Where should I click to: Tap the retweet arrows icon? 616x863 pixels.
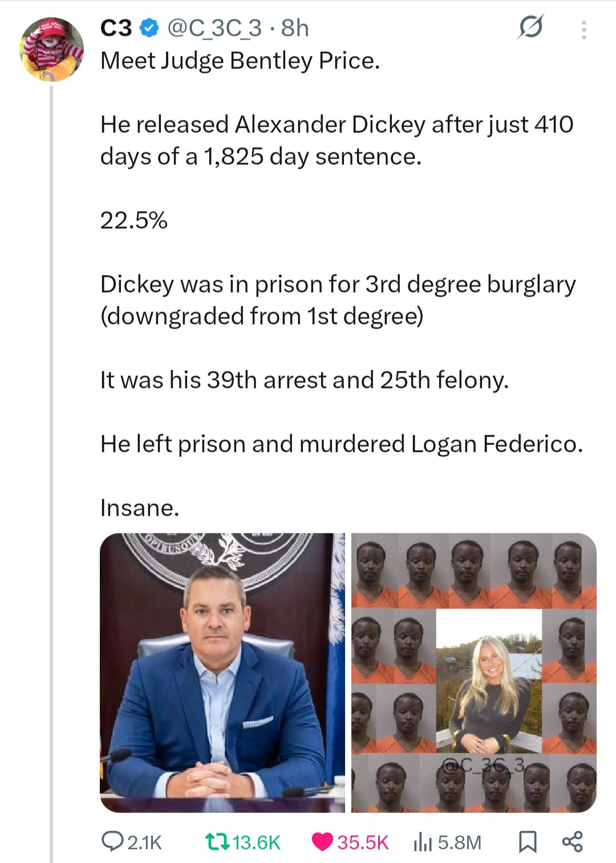pos(217,841)
